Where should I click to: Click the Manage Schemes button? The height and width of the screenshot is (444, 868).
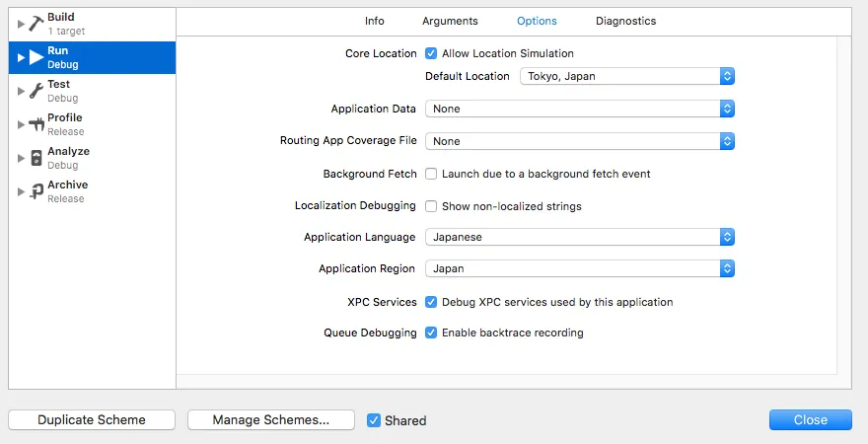click(x=270, y=420)
